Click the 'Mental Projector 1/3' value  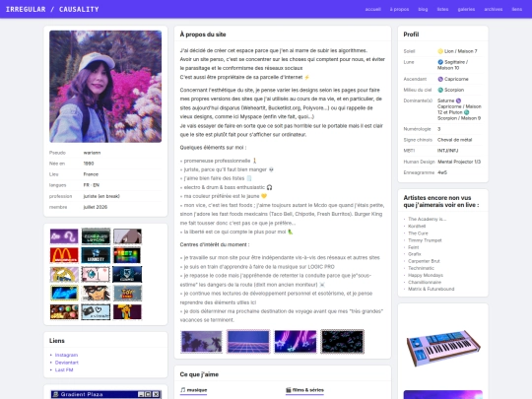point(459,162)
